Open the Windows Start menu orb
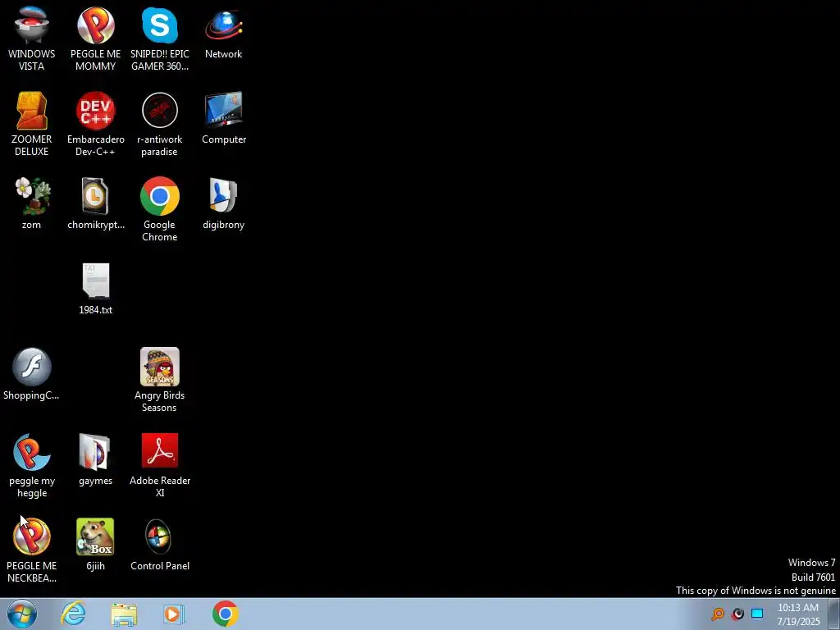The width and height of the screenshot is (840, 630). (22, 614)
